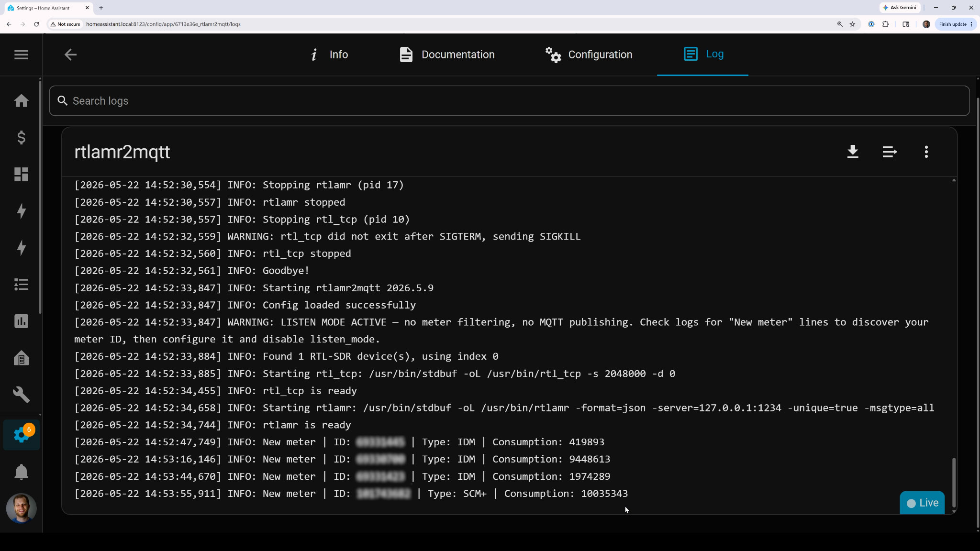Viewport: 980px width, 551px height.
Task: Toggle line wrapping for the log
Action: 890,152
